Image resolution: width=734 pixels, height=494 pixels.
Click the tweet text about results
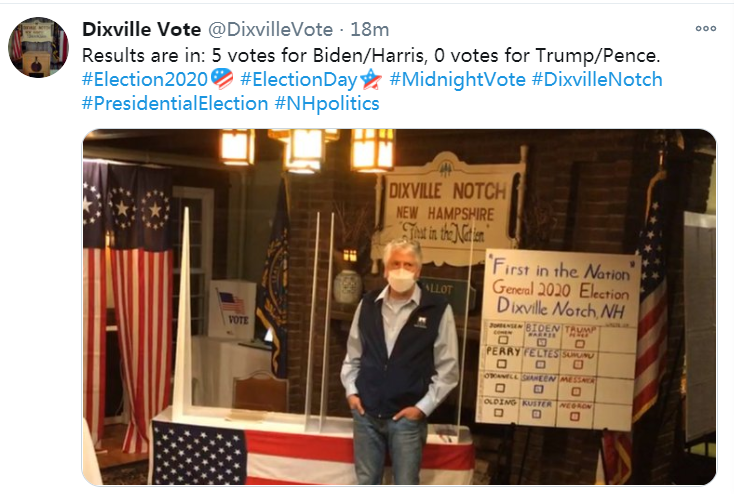click(370, 54)
